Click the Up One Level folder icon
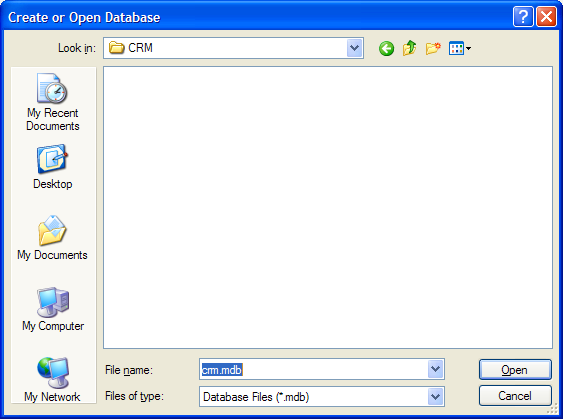This screenshot has height=419, width=563. tap(410, 48)
